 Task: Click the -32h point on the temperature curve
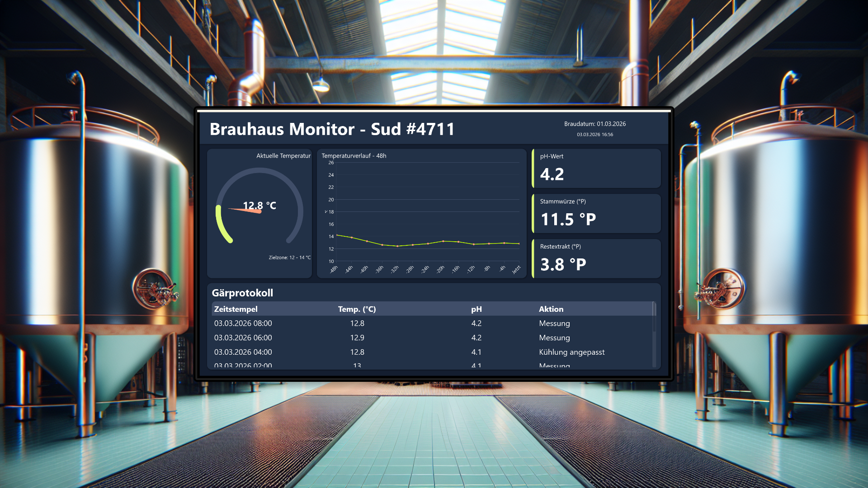[x=397, y=246]
